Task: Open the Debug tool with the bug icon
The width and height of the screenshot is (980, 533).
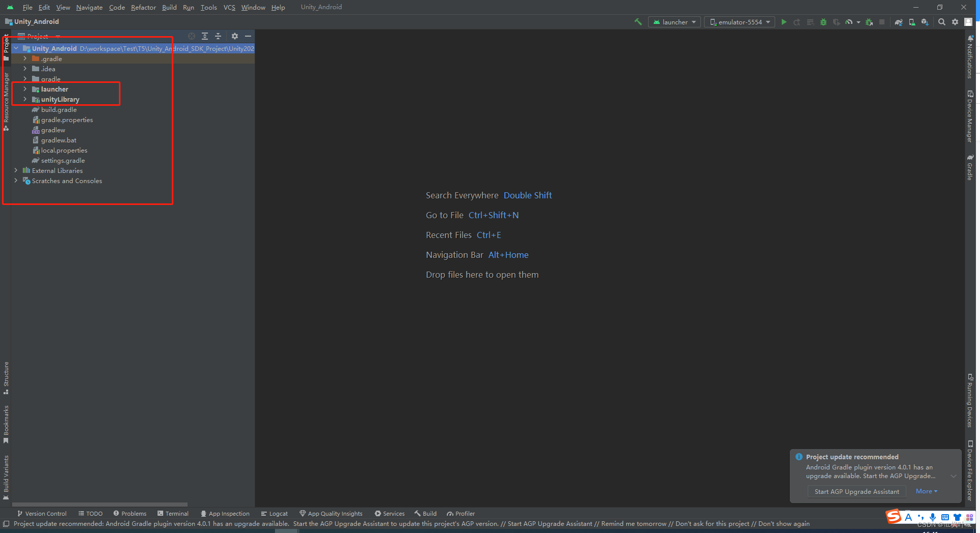Action: [x=823, y=22]
